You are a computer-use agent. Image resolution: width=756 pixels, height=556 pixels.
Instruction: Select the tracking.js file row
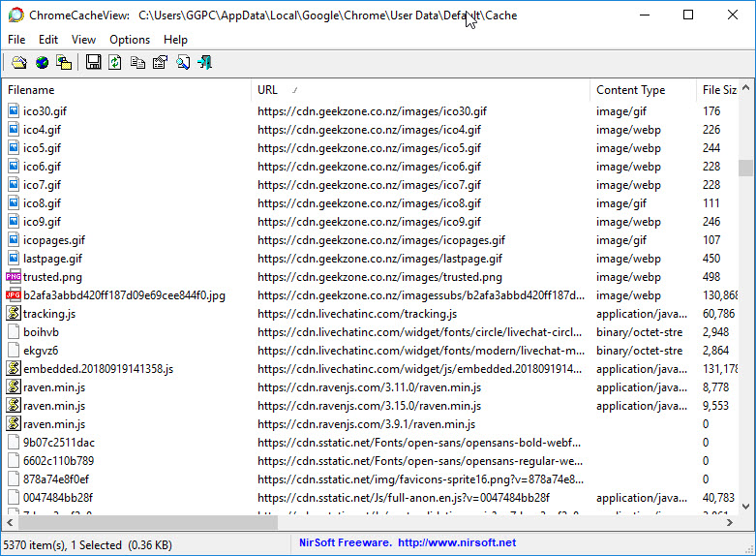pyautogui.click(x=49, y=314)
